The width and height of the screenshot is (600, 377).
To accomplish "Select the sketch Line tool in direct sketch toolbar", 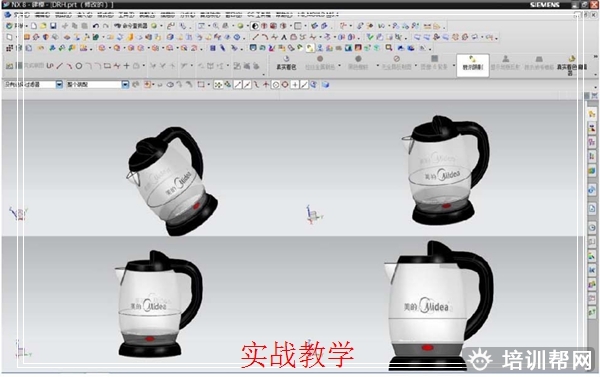I will pos(60,66).
